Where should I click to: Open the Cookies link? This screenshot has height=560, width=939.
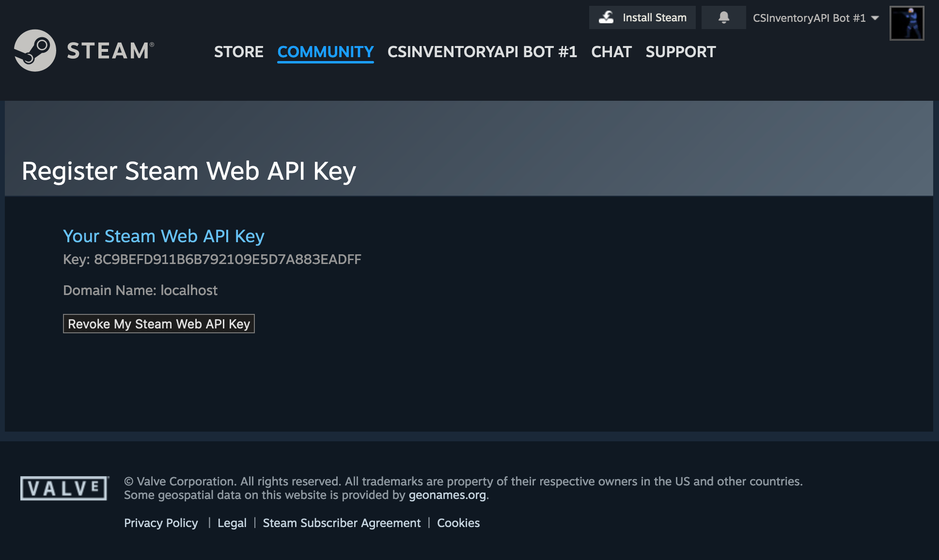(x=458, y=523)
